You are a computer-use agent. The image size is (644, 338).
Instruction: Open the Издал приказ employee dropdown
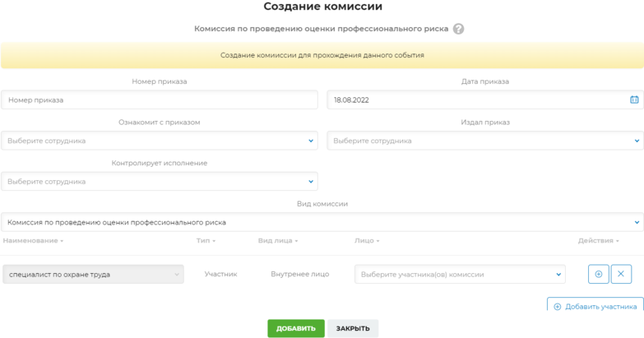click(x=485, y=141)
